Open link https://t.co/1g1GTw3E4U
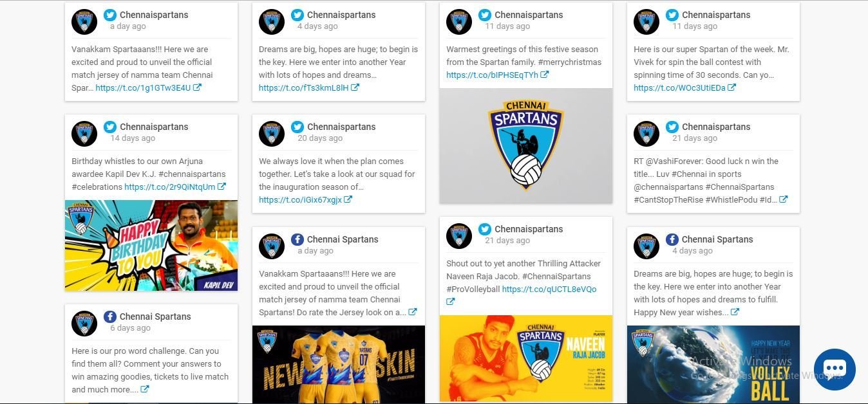868x404 pixels. (143, 88)
